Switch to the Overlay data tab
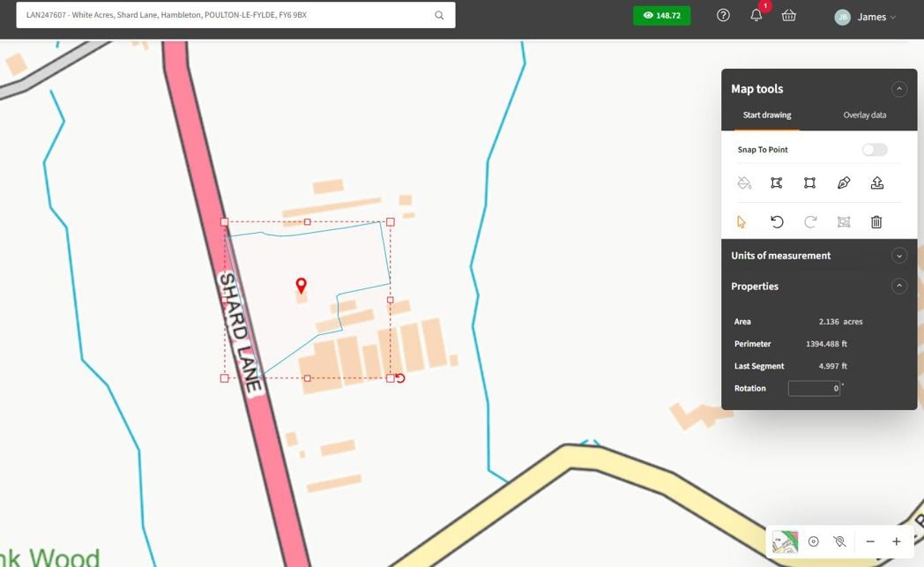924x567 pixels. point(863,115)
